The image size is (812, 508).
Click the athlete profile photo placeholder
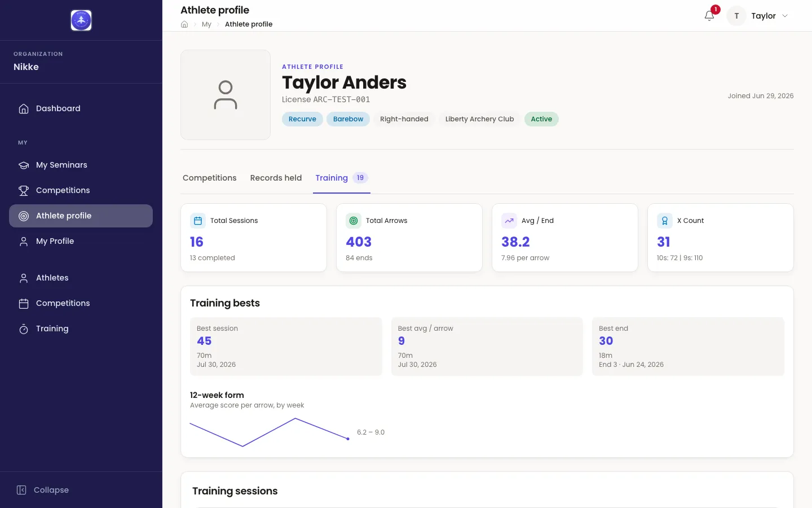[226, 95]
